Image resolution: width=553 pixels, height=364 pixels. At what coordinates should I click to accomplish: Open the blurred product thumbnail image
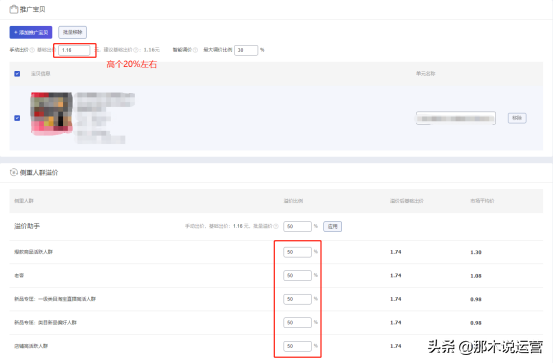(52, 114)
